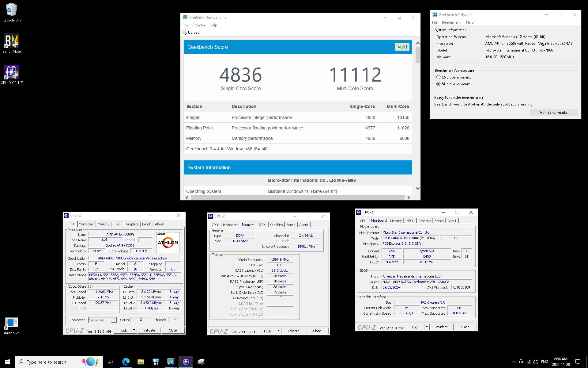Click the CPU-Z Memory window title icon

[210, 216]
